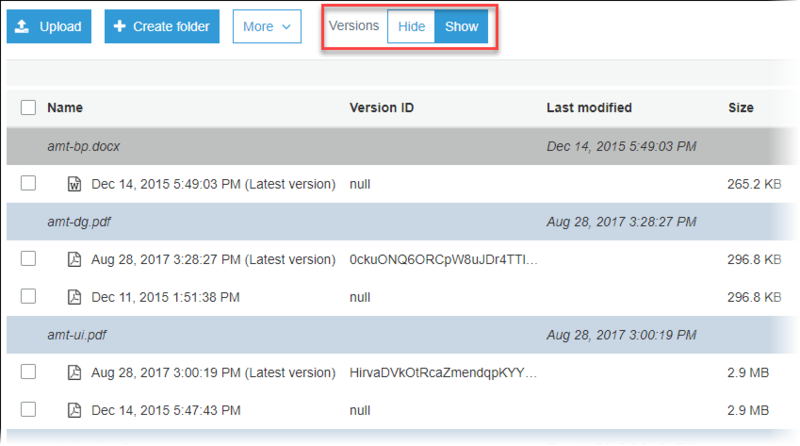
Task: Click the null version ID for amt-bp.docx
Action: click(x=360, y=184)
